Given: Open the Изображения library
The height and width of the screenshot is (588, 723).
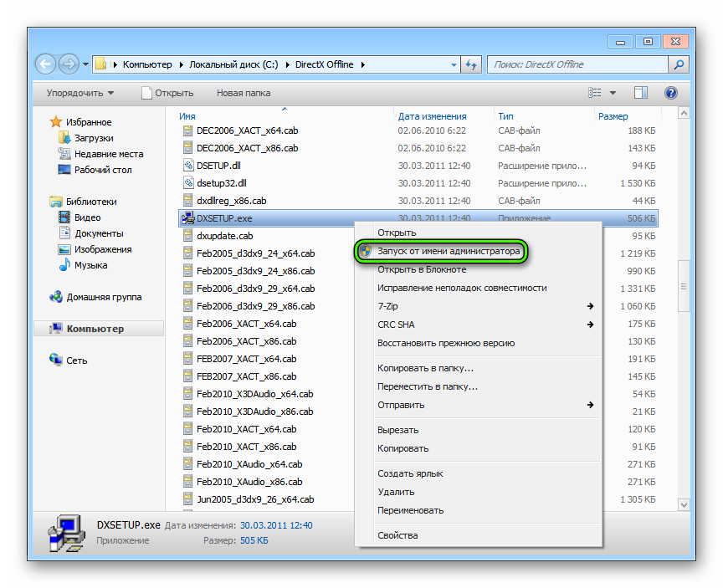Looking at the screenshot, I should coord(95,249).
